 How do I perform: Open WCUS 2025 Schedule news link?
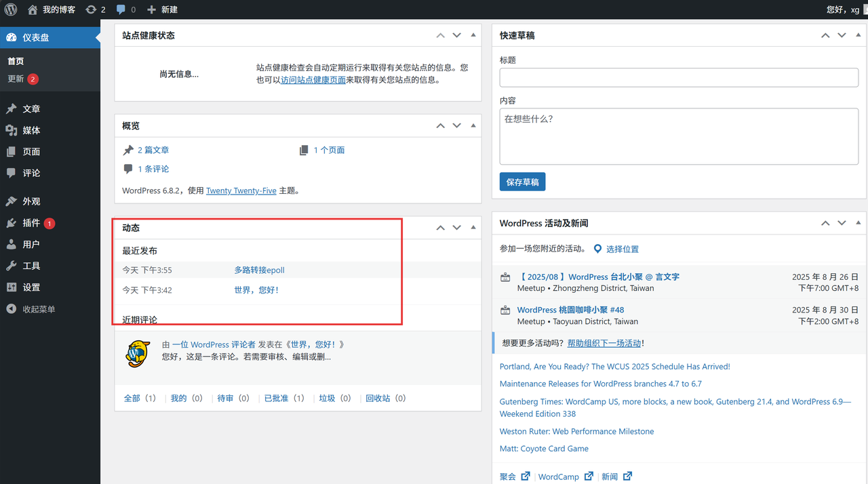[615, 367]
